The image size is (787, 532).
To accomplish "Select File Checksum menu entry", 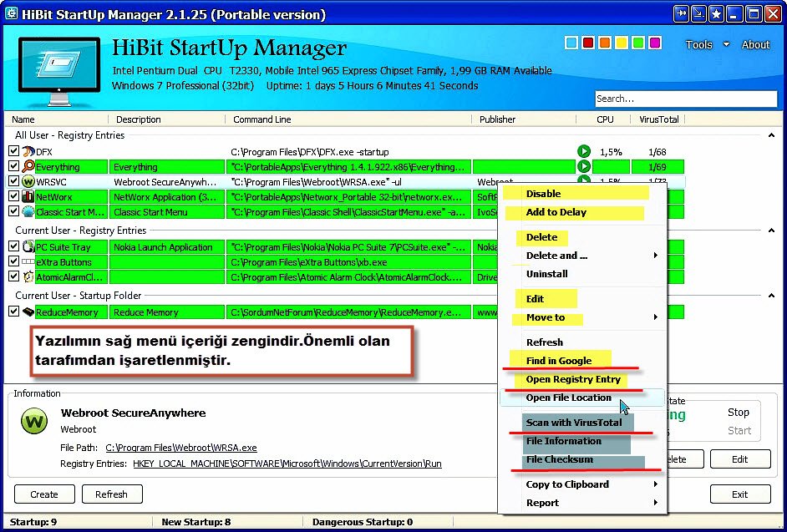I will pos(559,459).
